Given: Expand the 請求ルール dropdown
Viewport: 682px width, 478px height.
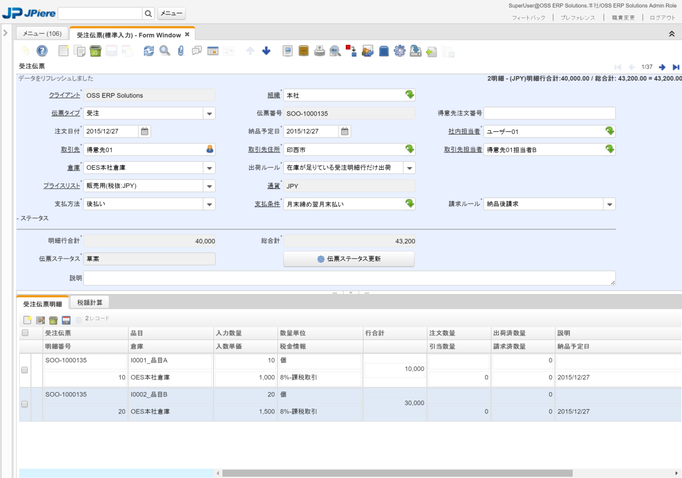Looking at the screenshot, I should coord(609,204).
